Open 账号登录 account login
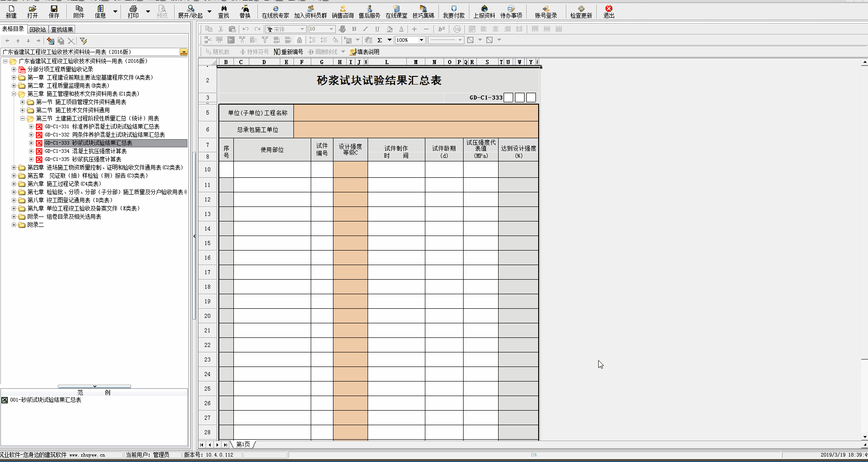 [x=545, y=11]
